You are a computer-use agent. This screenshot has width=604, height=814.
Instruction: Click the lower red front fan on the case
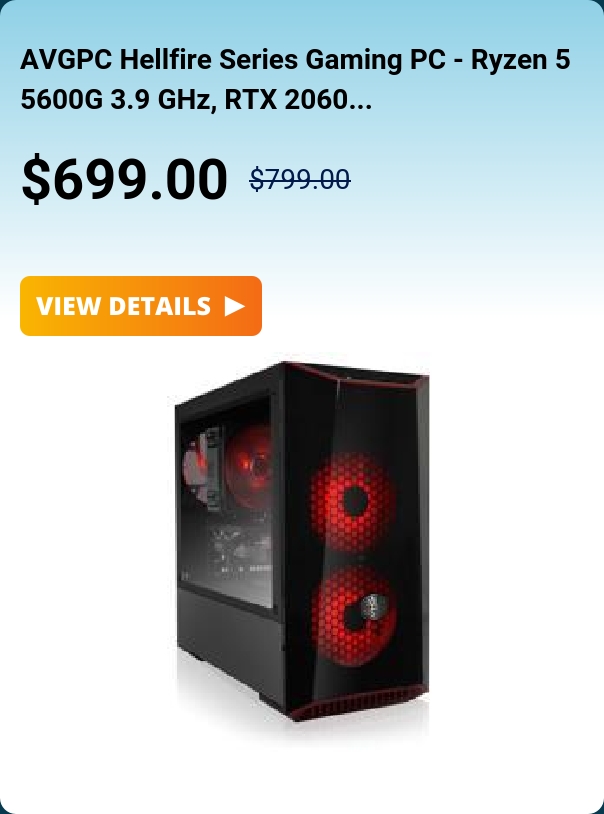coord(353,616)
